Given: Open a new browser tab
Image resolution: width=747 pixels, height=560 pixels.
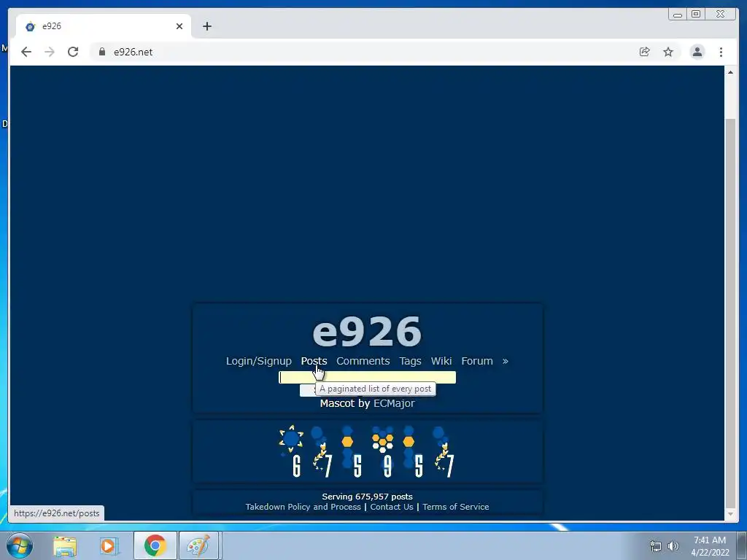Looking at the screenshot, I should coord(206,26).
